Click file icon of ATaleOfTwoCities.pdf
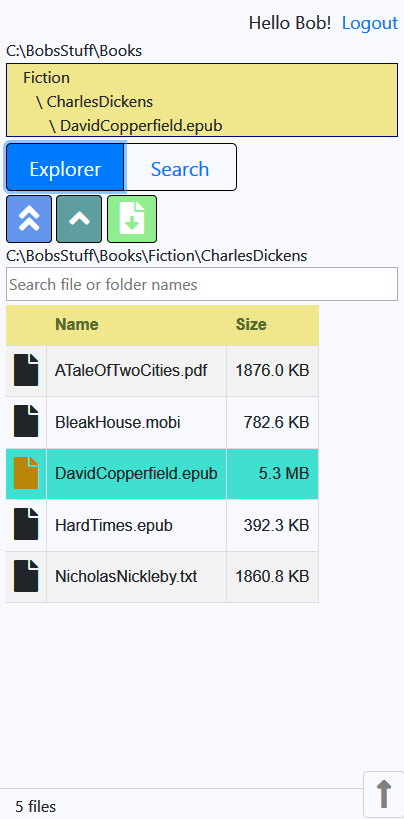The width and height of the screenshot is (404, 819). pyautogui.click(x=26, y=370)
